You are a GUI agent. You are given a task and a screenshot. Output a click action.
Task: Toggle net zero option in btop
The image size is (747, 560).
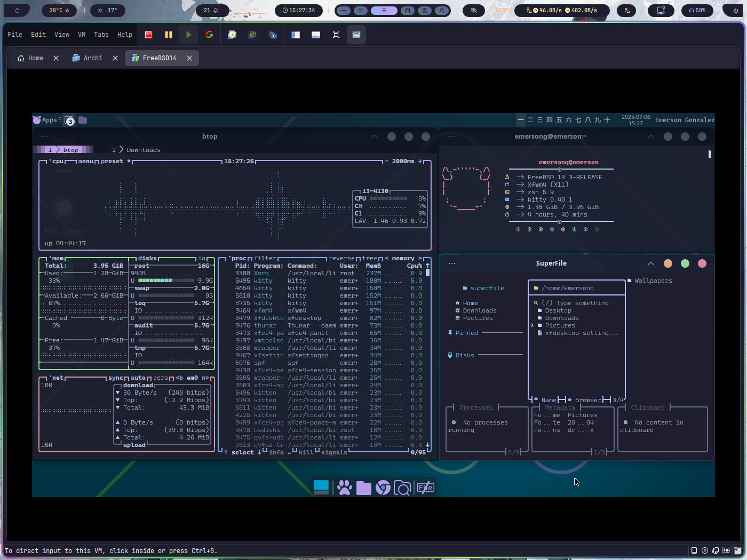[161, 378]
